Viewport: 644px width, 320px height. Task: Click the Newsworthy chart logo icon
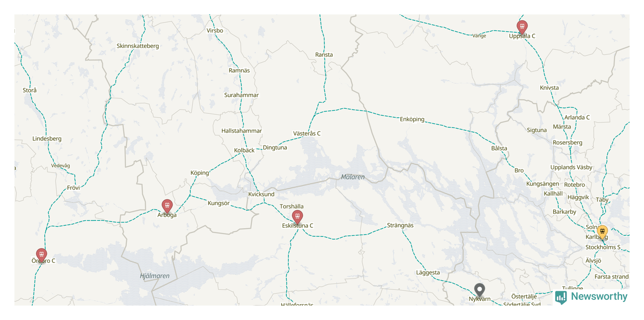click(x=561, y=297)
